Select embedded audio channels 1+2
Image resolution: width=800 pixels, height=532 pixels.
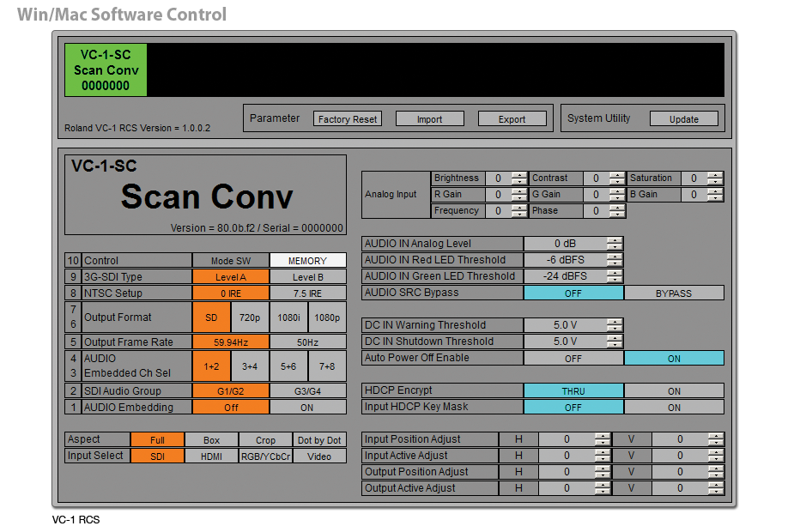pyautogui.click(x=211, y=366)
